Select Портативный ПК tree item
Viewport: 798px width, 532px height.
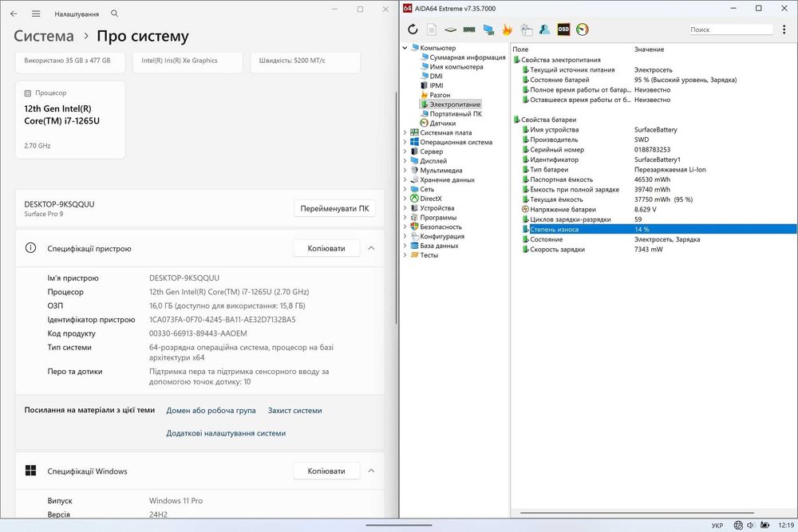(455, 114)
